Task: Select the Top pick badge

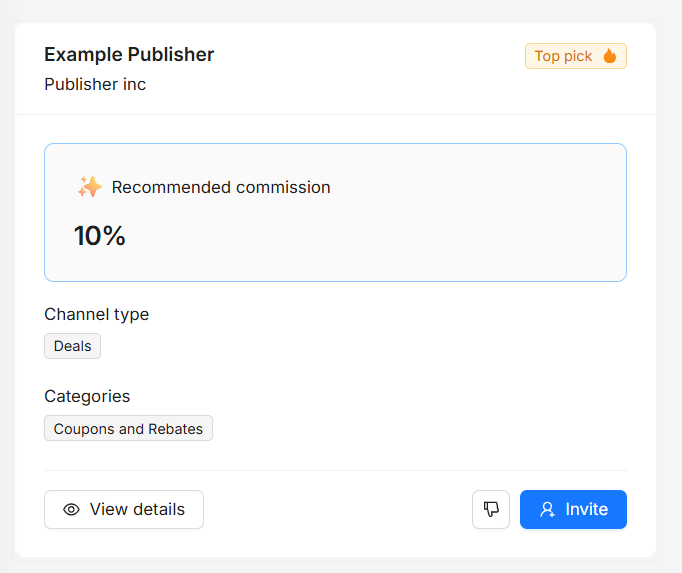Action: click(x=576, y=56)
